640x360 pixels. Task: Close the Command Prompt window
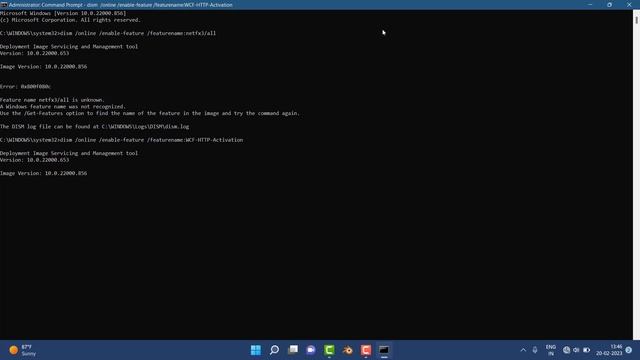click(x=629, y=4)
